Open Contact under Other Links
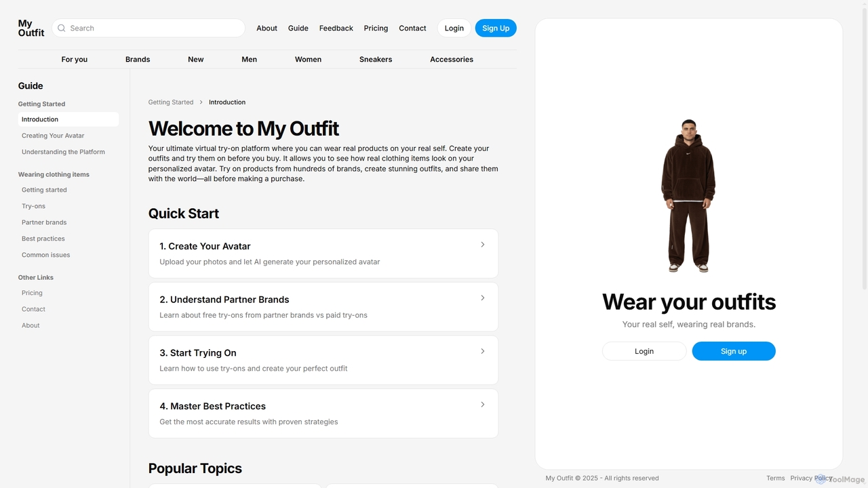This screenshot has width=868, height=488. (x=33, y=309)
